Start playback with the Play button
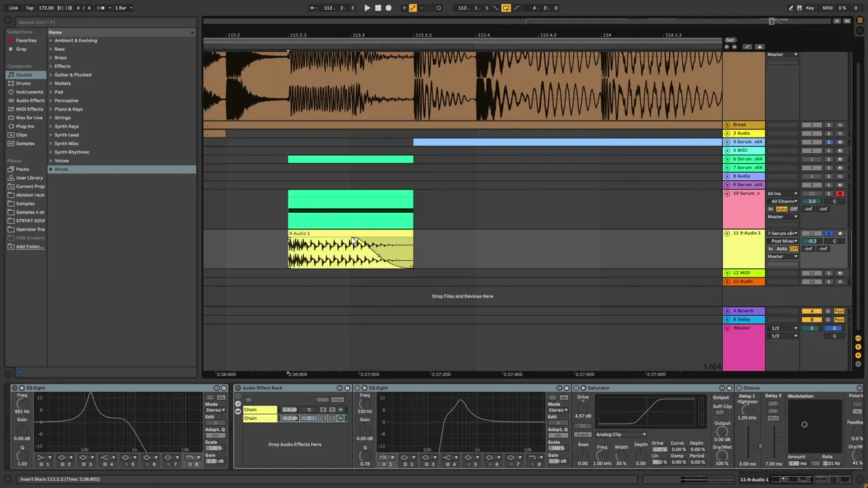Image resolution: width=868 pixels, height=488 pixels. pyautogui.click(x=367, y=8)
